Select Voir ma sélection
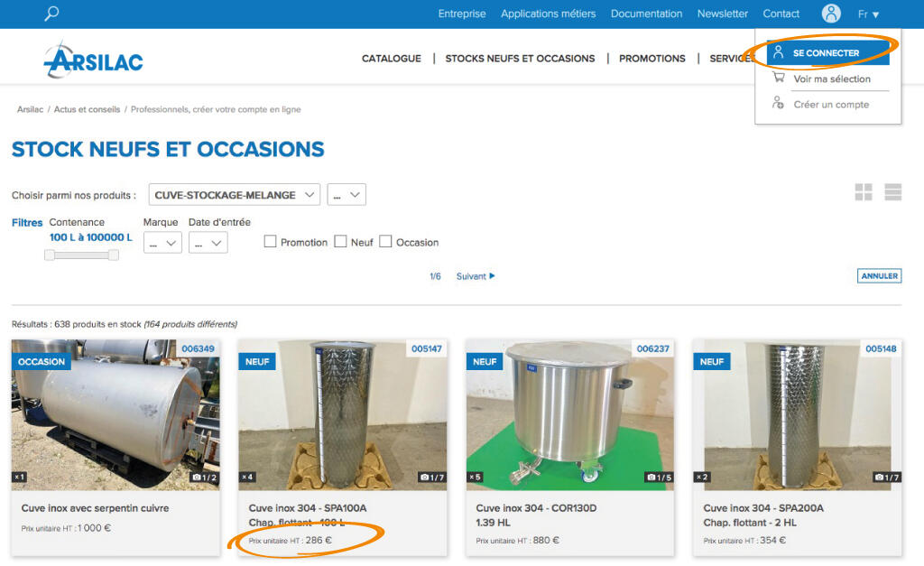924x566 pixels. pyautogui.click(x=831, y=79)
